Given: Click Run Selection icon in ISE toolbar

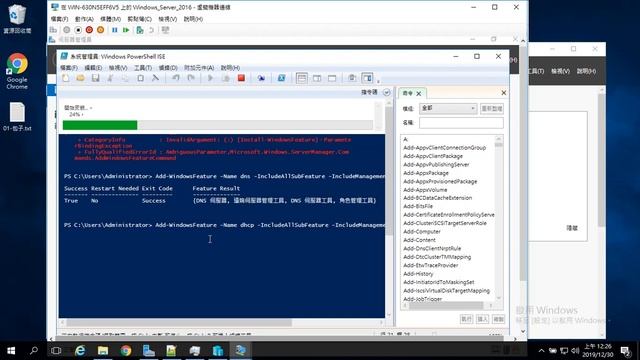Looking at the screenshot, I should click(x=226, y=78).
